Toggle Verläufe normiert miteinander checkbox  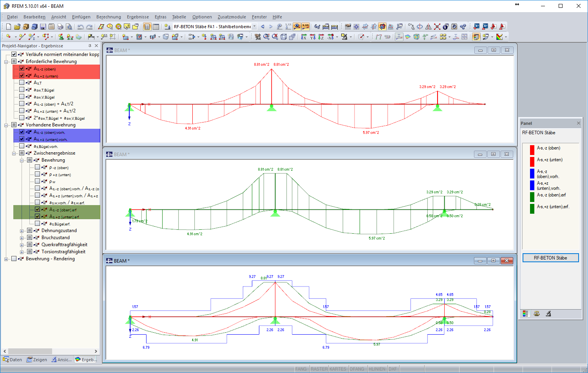click(14, 54)
